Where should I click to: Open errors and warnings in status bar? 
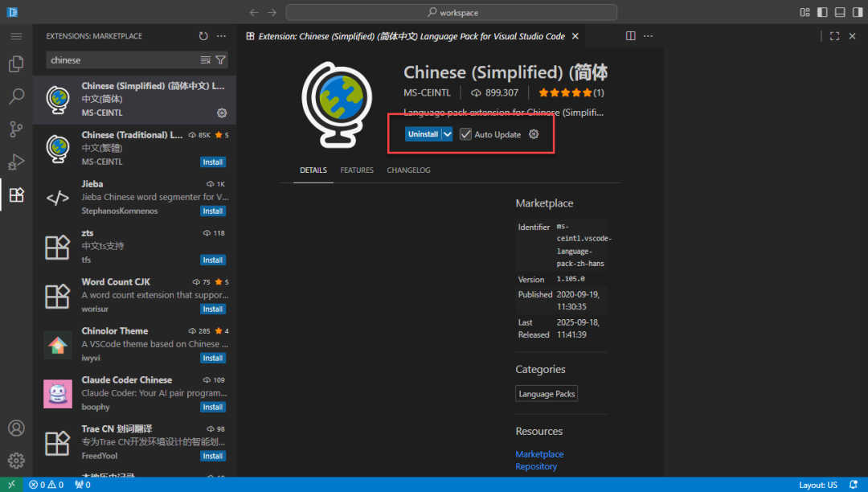tap(47, 485)
